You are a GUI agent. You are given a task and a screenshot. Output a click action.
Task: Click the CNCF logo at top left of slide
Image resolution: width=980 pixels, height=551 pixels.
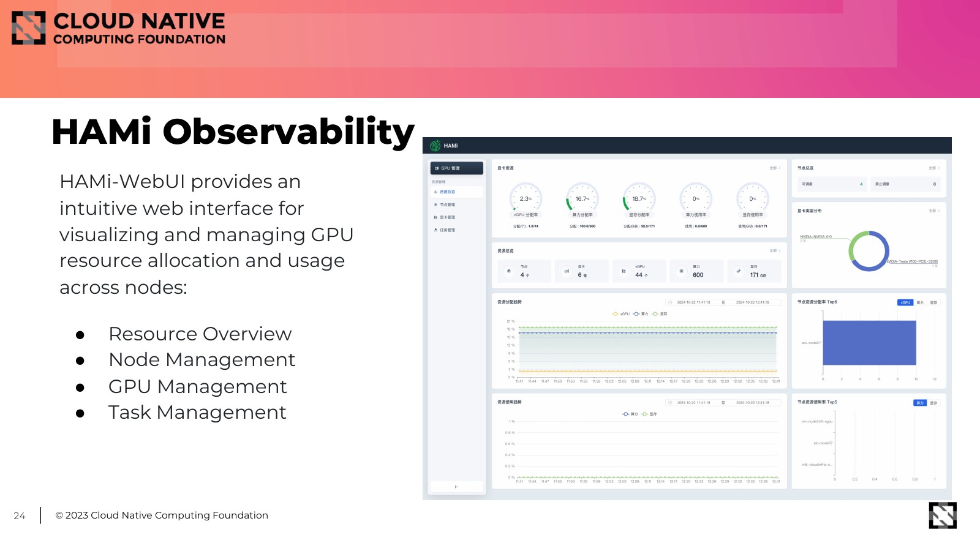pos(118,28)
